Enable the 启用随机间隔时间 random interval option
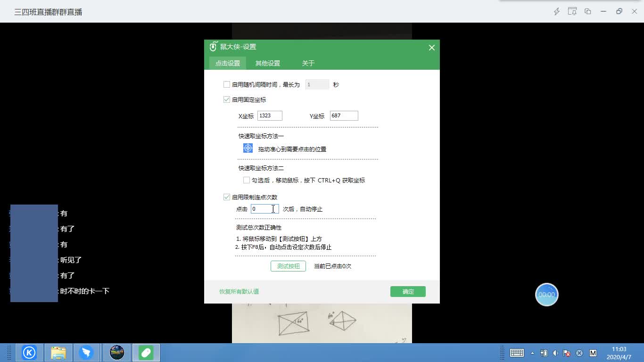 (227, 84)
